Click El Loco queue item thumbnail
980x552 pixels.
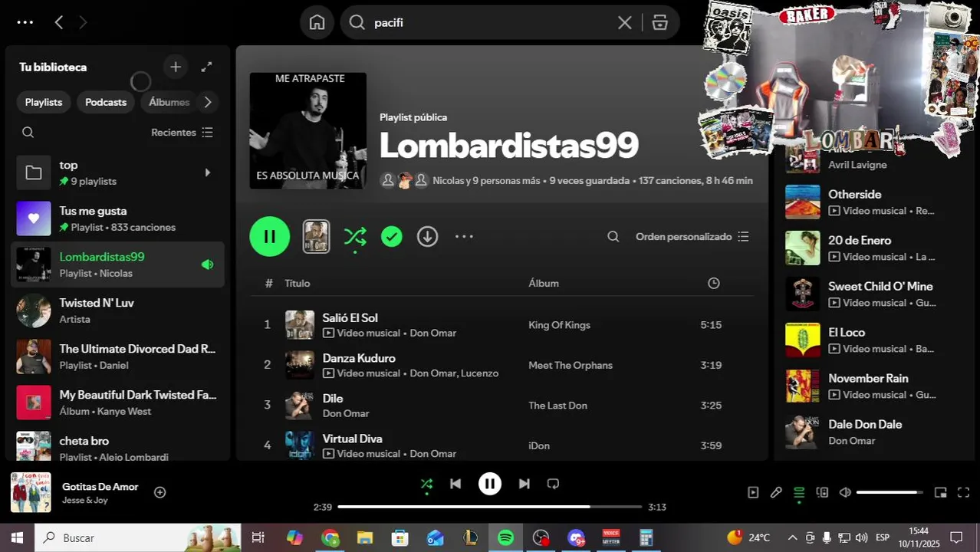(803, 340)
